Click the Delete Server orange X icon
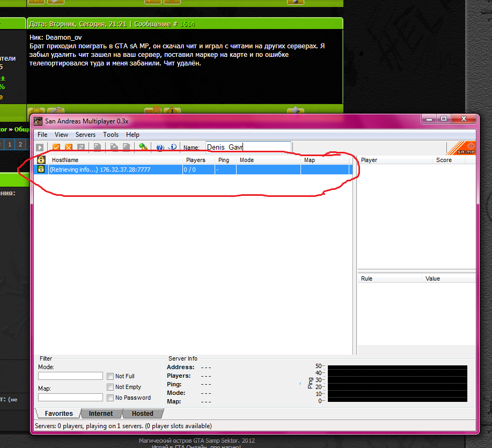Screen dimensions: 492x448 tap(68, 147)
